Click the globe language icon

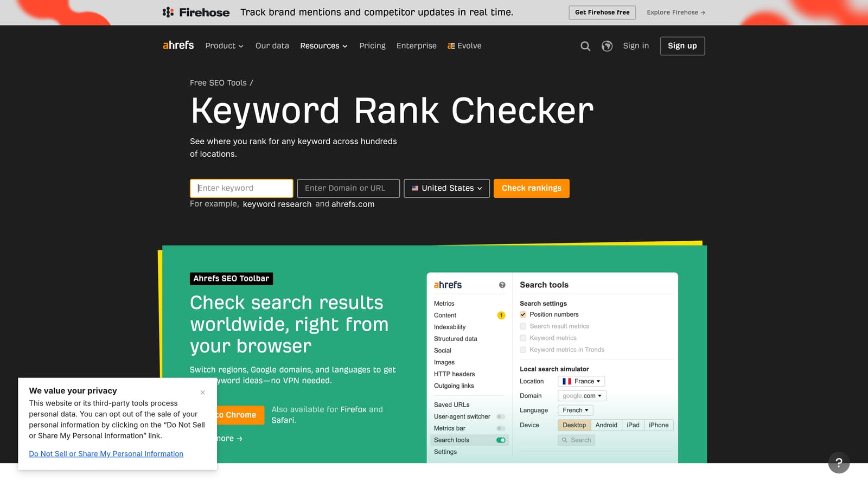click(607, 46)
